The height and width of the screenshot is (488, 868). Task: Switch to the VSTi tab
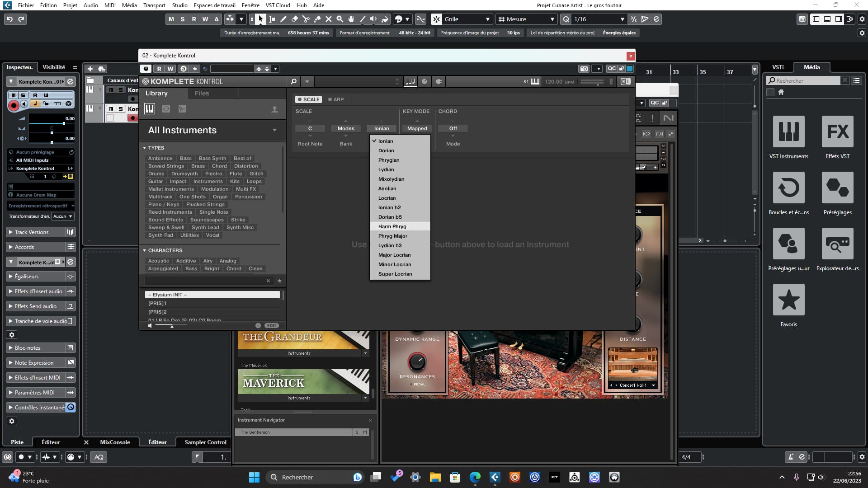pyautogui.click(x=778, y=67)
